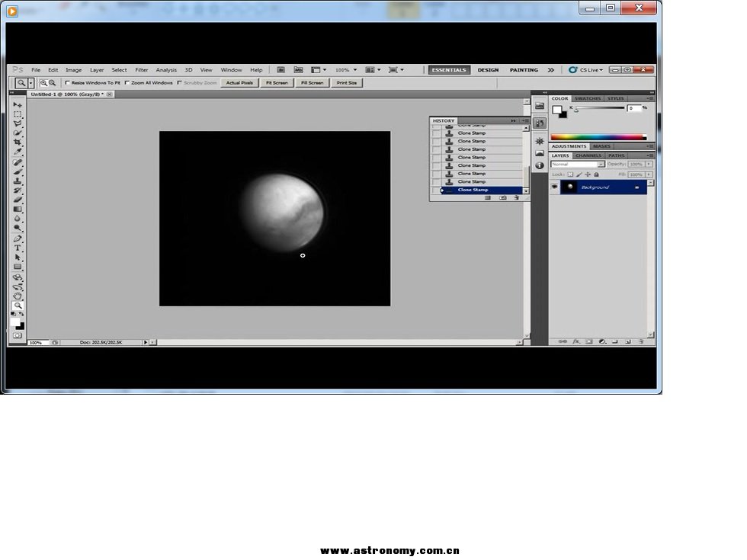Select the Eraser tool
This screenshot has width=747, height=560.
[x=18, y=200]
